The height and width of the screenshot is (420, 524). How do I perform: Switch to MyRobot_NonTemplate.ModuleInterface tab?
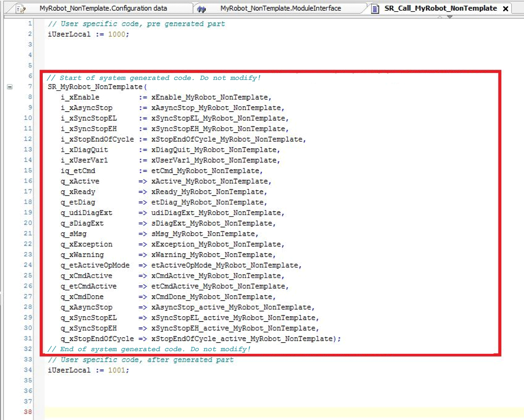coord(281,8)
